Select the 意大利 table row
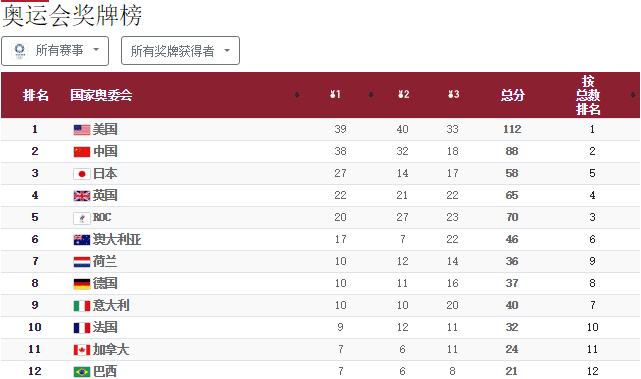Viewport: 641px width, 379px height. (x=320, y=305)
